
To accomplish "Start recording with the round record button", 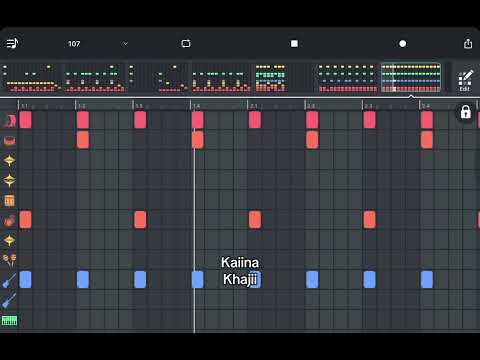I will coord(402,44).
